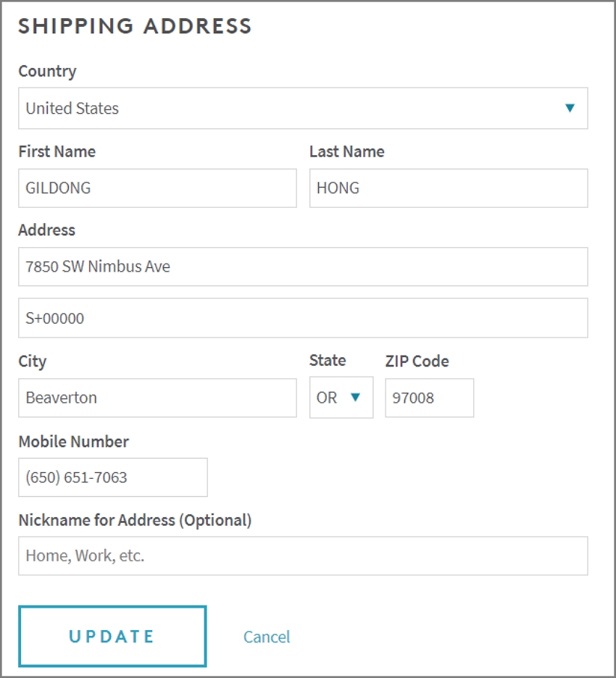Click the First Name label
The width and height of the screenshot is (616, 678).
click(x=57, y=152)
